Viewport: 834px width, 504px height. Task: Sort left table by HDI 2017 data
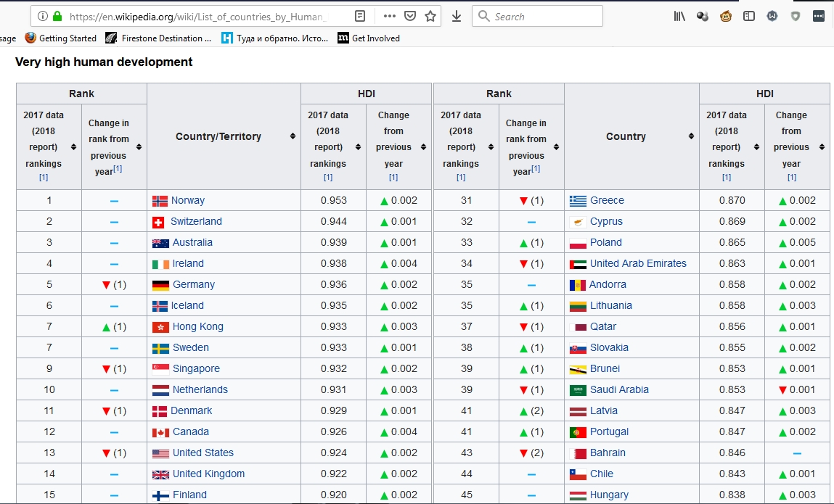tap(358, 147)
